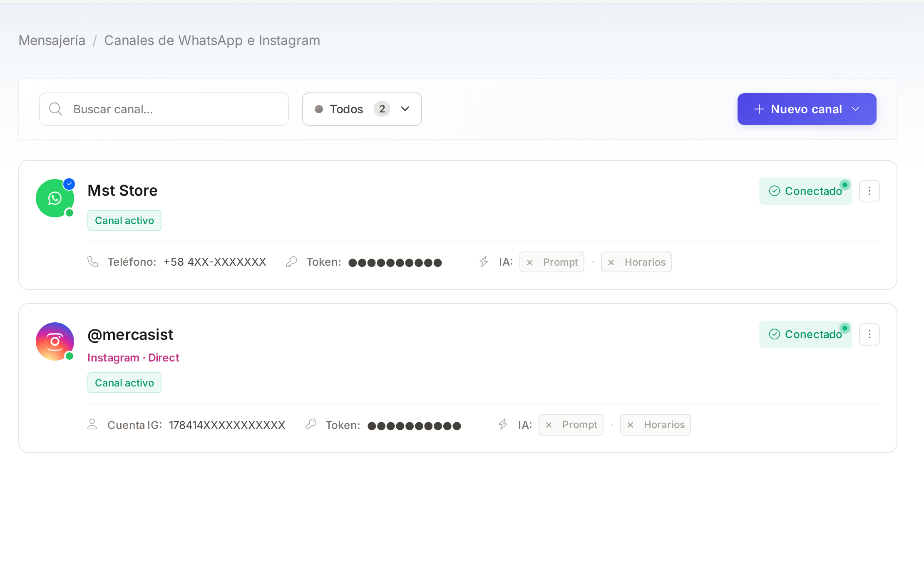
Task: Click the check-circle icon in @mercasist Conectado
Action: pyautogui.click(x=775, y=334)
